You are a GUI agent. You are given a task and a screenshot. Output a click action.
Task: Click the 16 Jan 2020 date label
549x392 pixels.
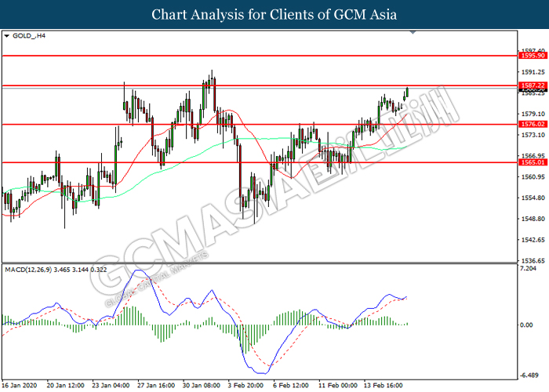pyautogui.click(x=20, y=386)
